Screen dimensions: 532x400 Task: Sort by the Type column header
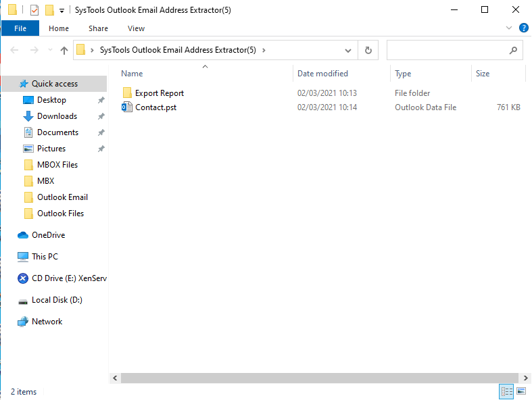[x=403, y=74]
